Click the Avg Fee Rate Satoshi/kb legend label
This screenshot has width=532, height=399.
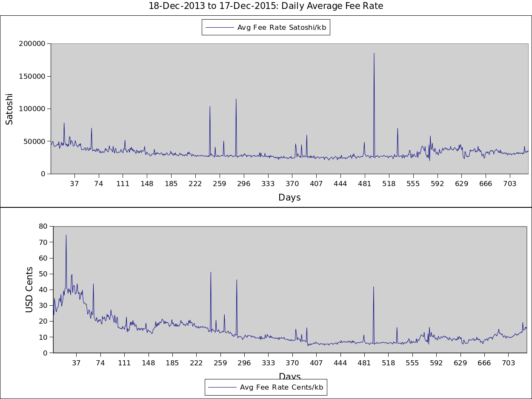(281, 28)
